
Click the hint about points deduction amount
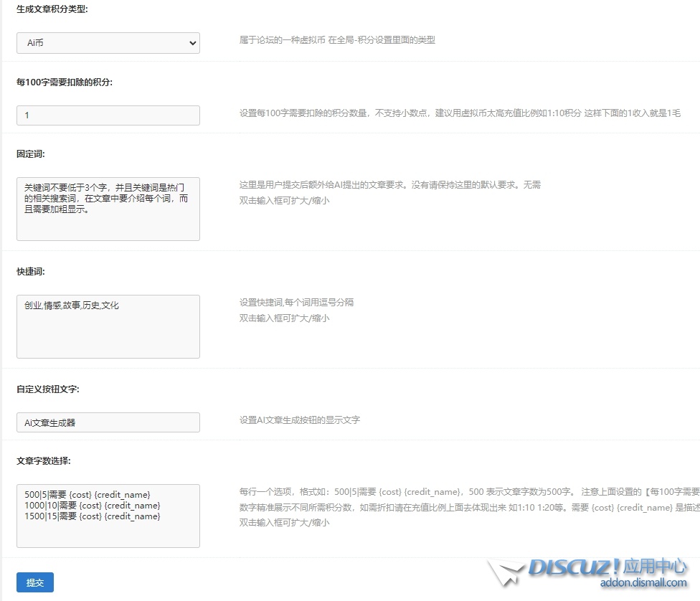pyautogui.click(x=459, y=113)
